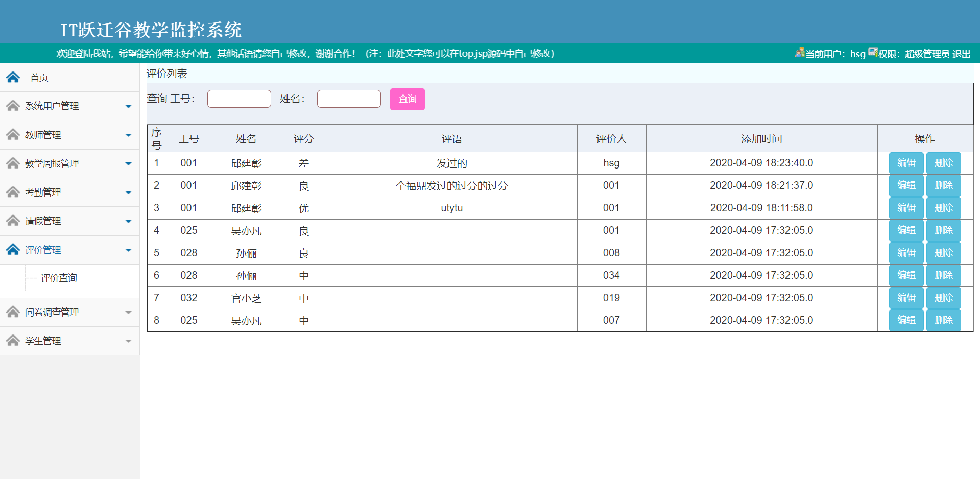Open the 问卷调查管理 menu label

pos(52,313)
